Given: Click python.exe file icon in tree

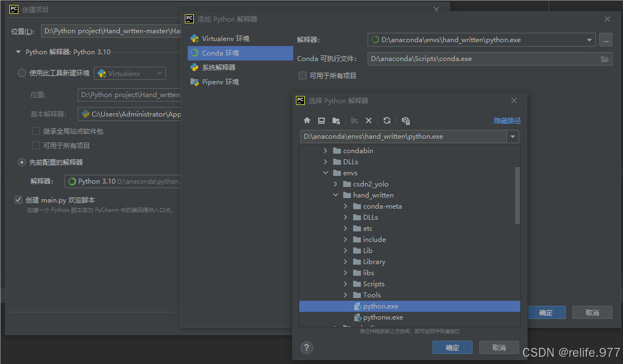Looking at the screenshot, I should (357, 306).
